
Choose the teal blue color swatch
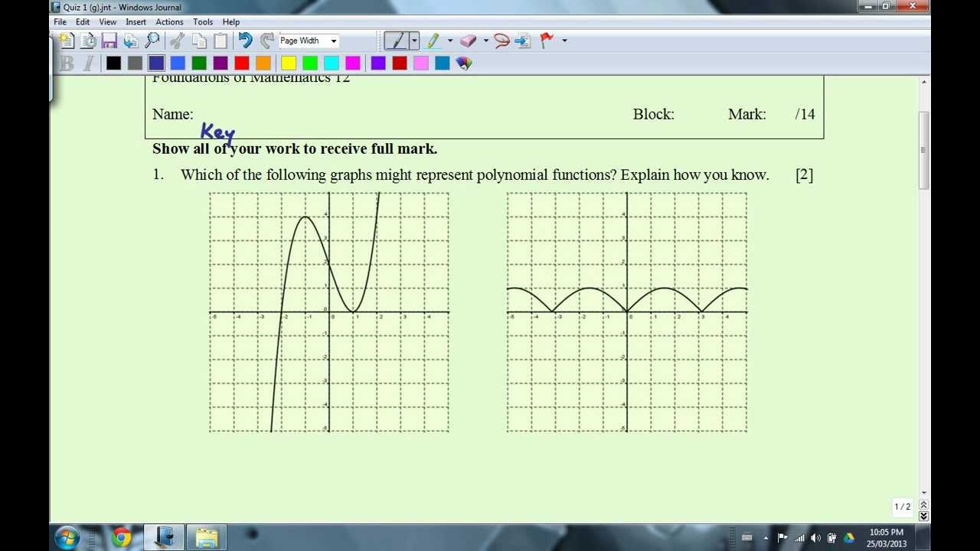coord(443,64)
